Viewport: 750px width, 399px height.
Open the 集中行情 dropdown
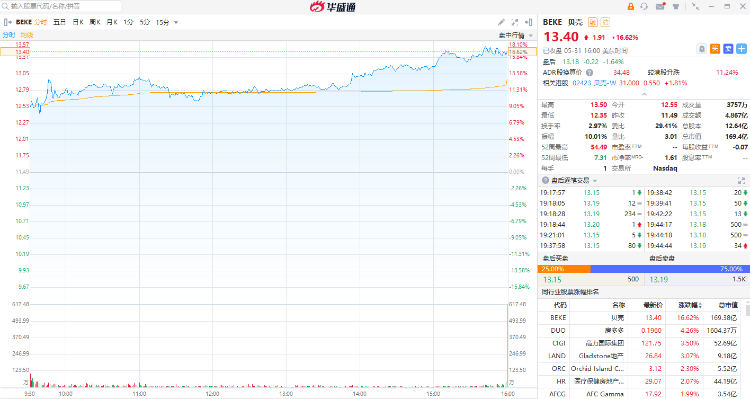516,35
